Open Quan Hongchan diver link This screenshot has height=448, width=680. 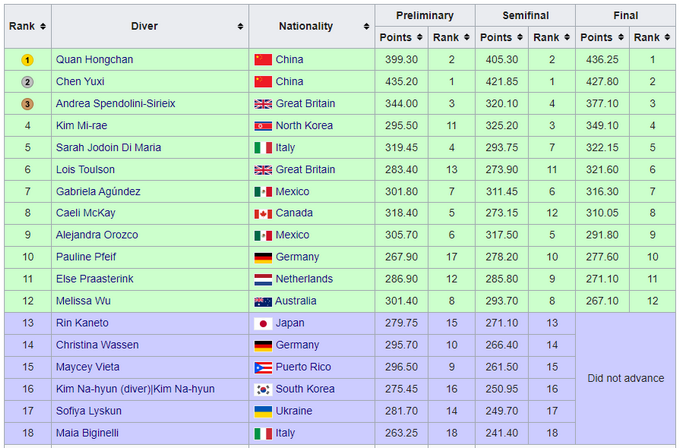click(x=96, y=60)
